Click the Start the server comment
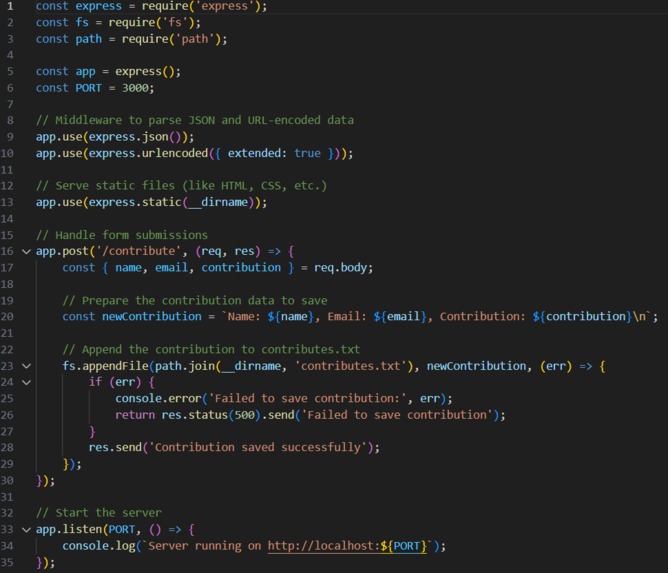668x573 pixels. click(x=99, y=513)
